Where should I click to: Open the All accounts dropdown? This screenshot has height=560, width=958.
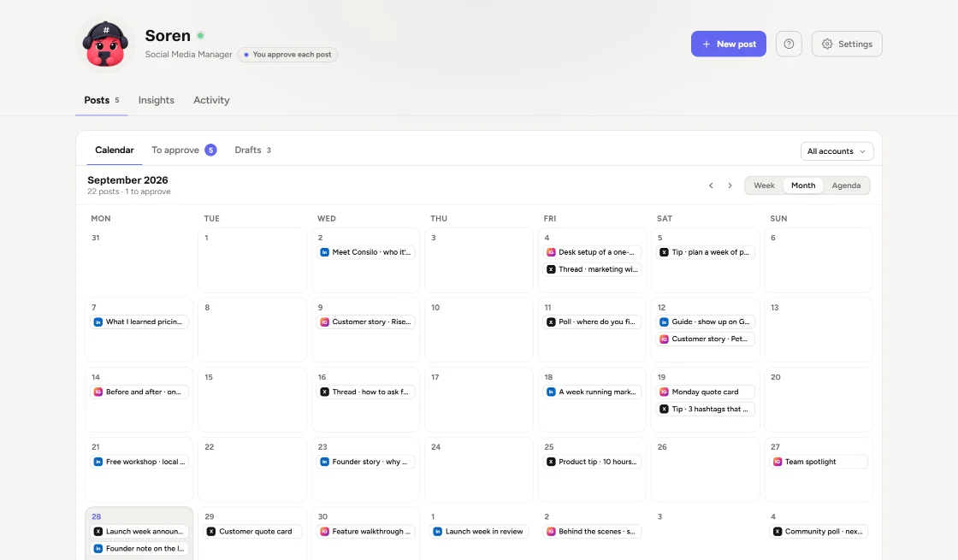tap(837, 151)
